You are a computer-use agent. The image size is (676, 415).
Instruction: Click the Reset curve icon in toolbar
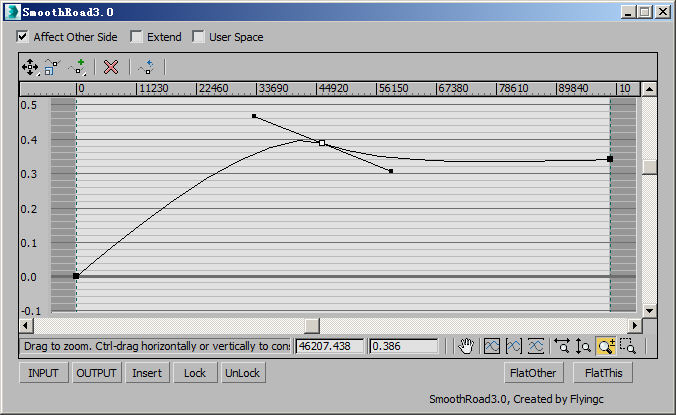146,67
